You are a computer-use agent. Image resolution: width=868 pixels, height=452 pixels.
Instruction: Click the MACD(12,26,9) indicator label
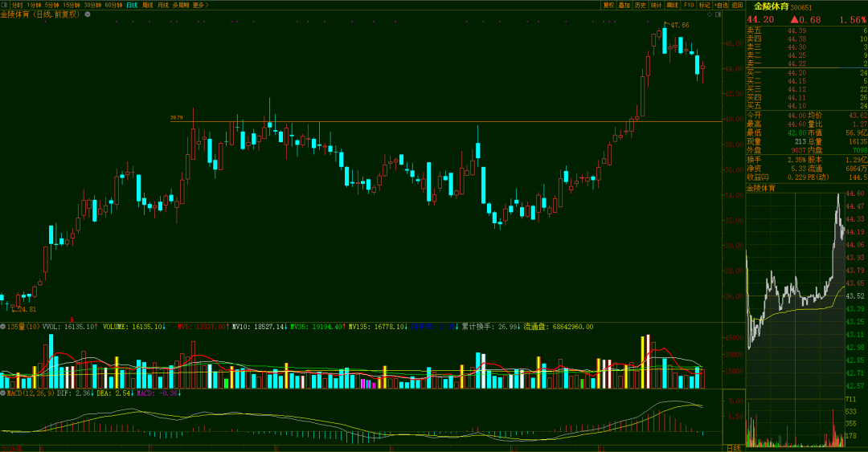[31, 393]
